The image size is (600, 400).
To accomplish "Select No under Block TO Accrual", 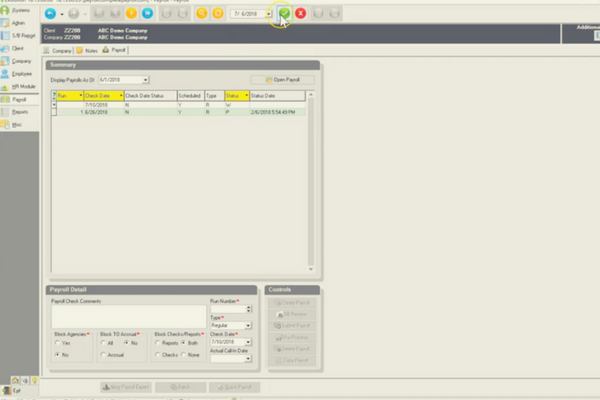I will pyautogui.click(x=126, y=343).
